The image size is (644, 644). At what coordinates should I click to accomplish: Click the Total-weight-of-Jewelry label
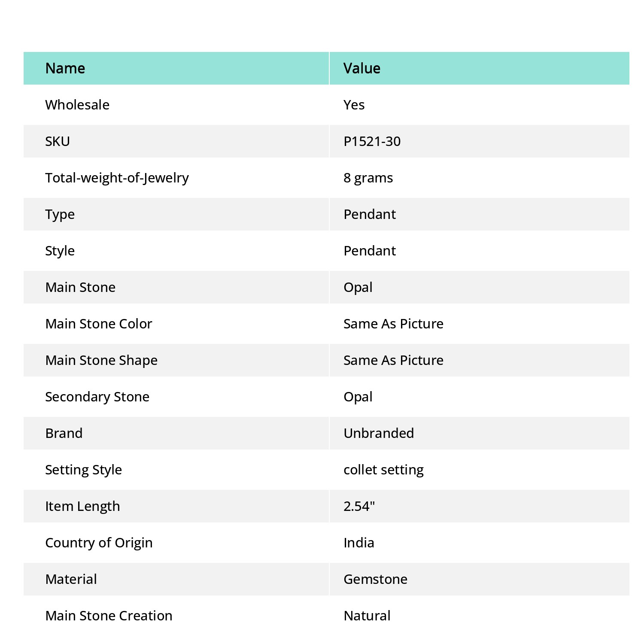[x=117, y=178]
